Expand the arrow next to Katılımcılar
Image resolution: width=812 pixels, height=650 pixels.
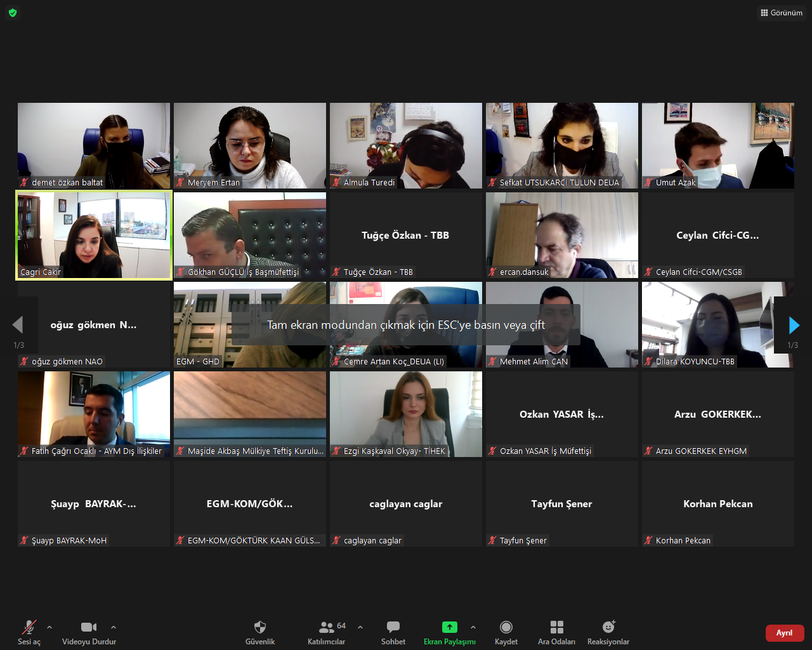coord(360,627)
